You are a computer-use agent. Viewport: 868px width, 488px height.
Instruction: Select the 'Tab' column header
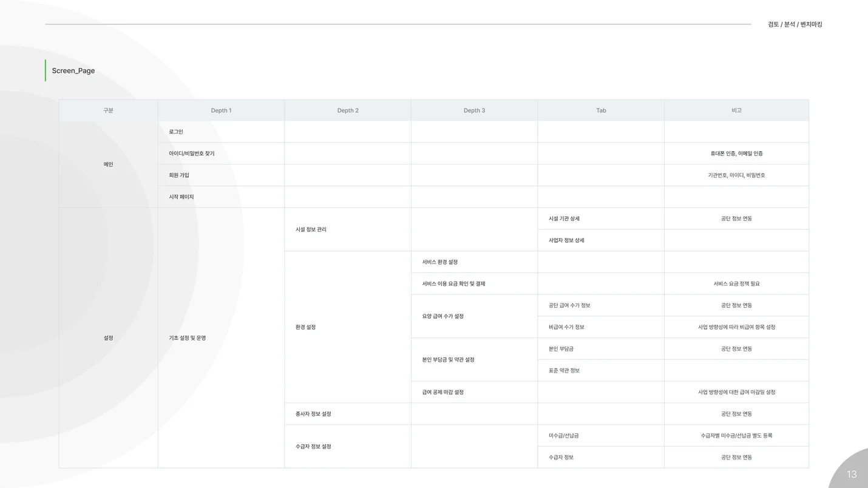601,110
